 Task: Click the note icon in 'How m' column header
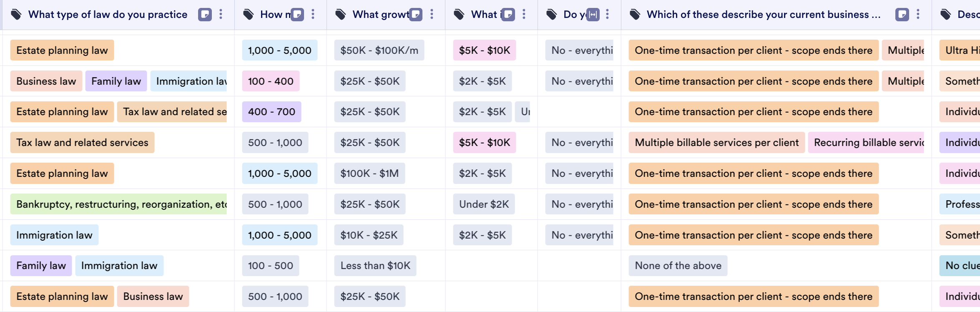click(x=297, y=15)
